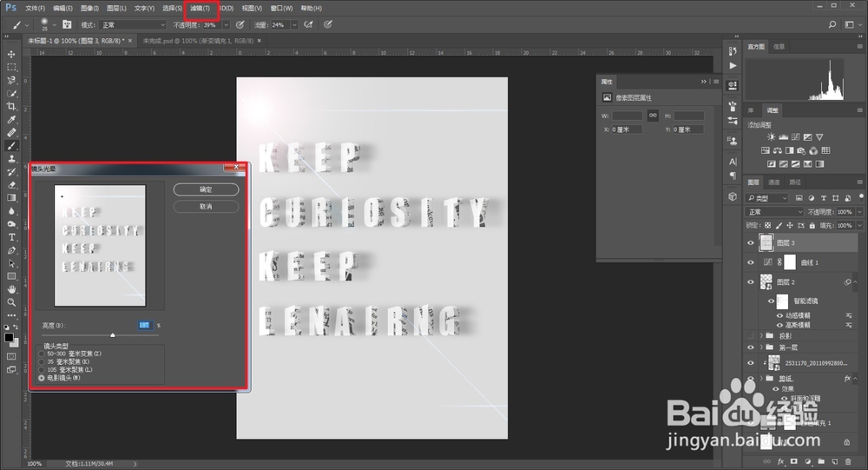Toggle 智能滤镜 visibility

tap(771, 301)
